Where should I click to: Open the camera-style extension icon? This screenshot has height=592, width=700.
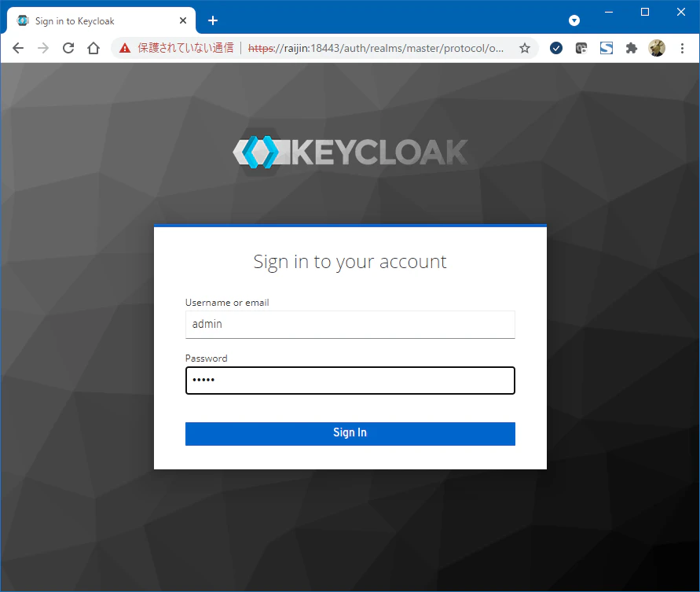[x=581, y=48]
